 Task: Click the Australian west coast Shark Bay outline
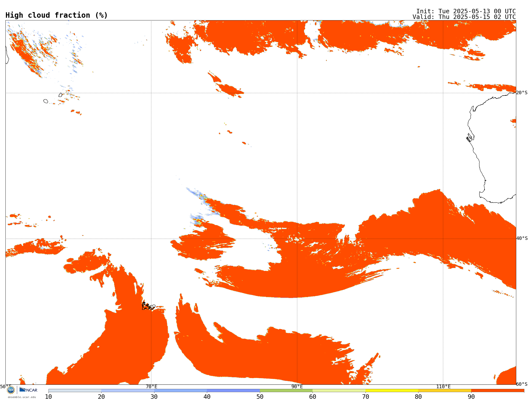470,137
